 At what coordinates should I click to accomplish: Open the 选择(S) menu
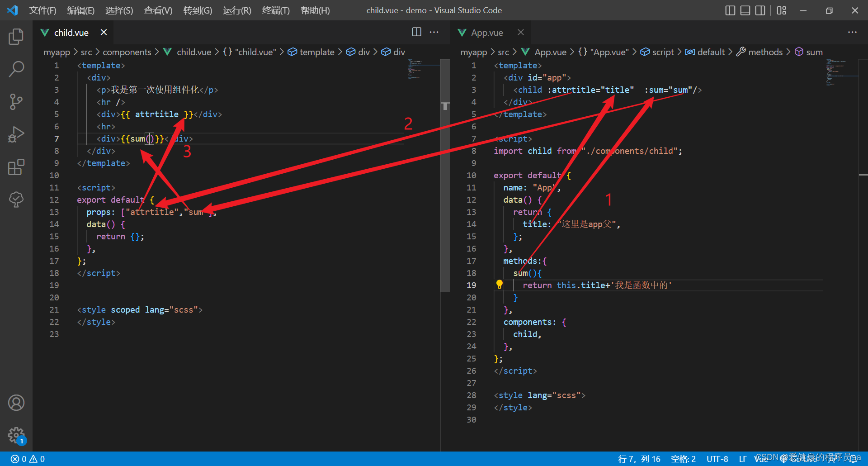pos(119,10)
